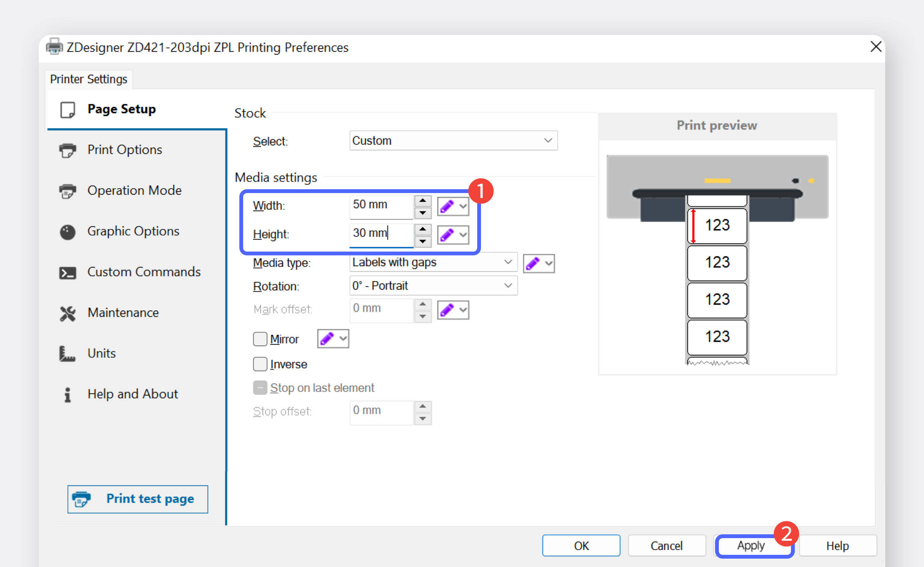Open the Help and About info icon
This screenshot has height=567, width=924.
68,394
